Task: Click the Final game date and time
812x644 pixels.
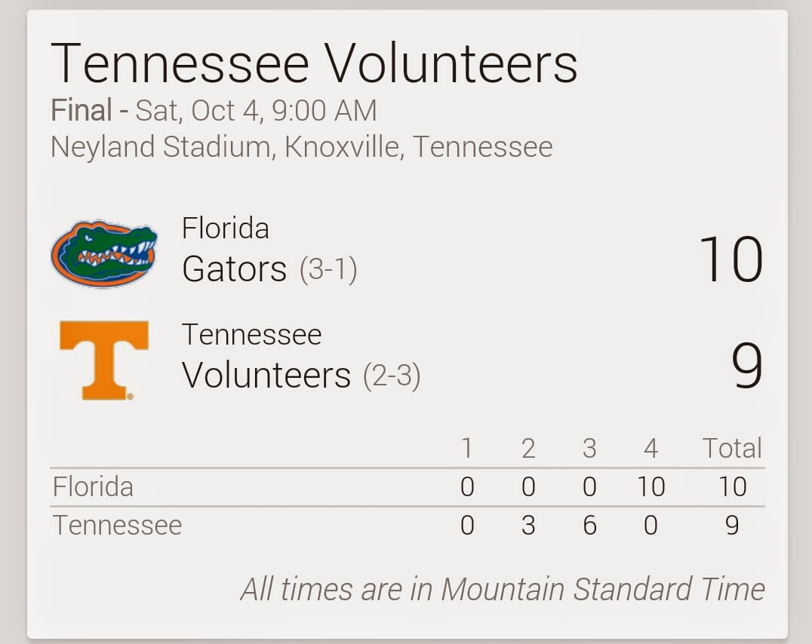Action: point(214,110)
